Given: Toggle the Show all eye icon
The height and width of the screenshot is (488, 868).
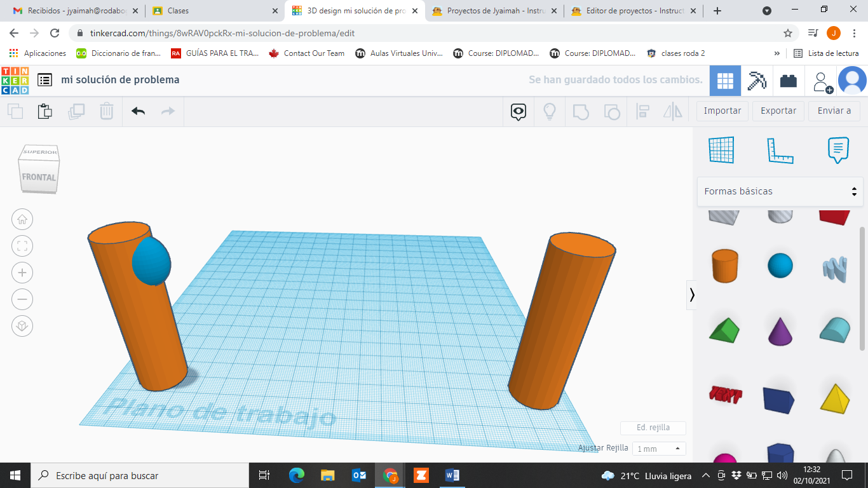Looking at the screenshot, I should (519, 112).
